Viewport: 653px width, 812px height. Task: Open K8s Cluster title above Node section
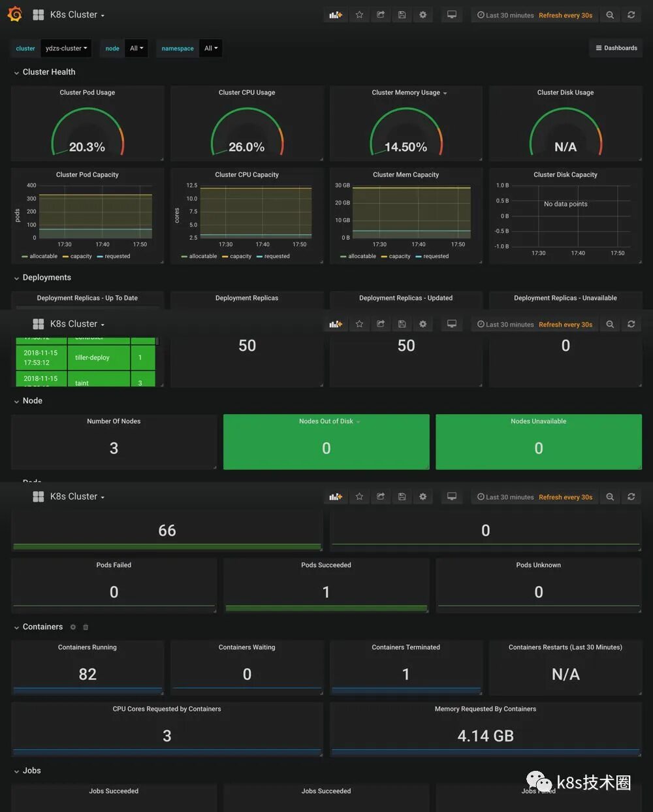coord(77,324)
